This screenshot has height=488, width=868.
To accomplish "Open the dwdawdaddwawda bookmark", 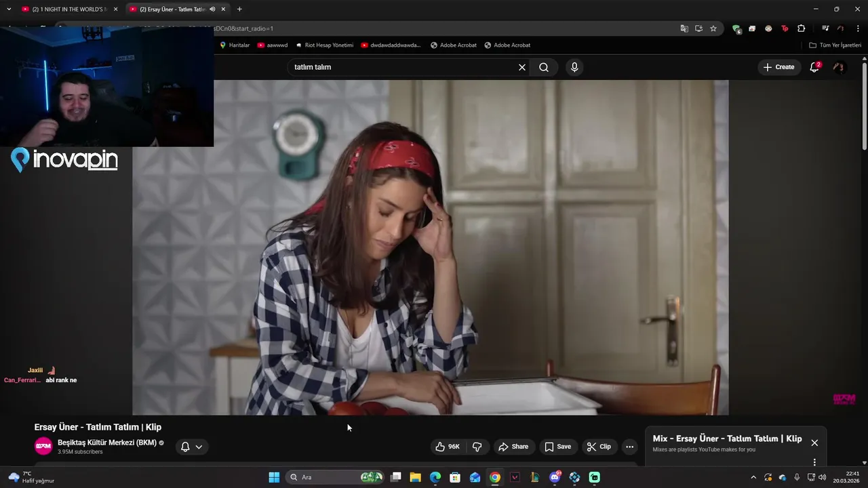I will coord(391,45).
